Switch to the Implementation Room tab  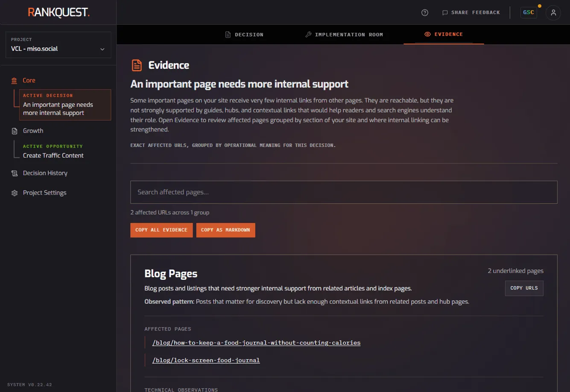[344, 35]
